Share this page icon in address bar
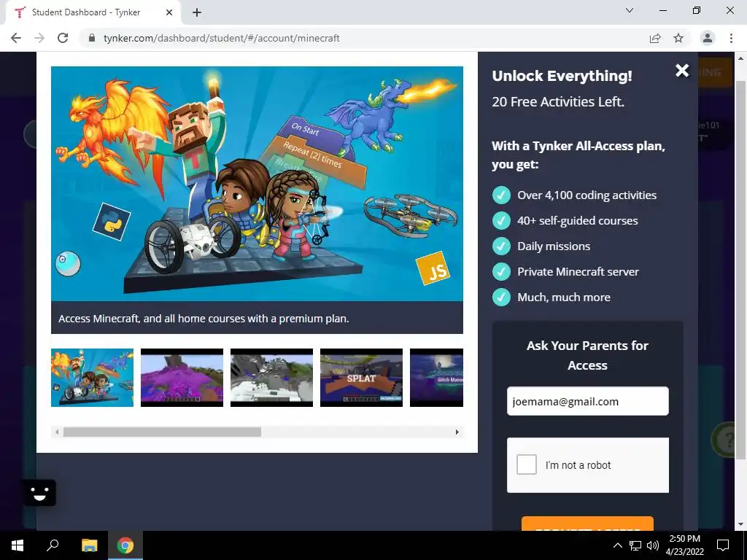The height and width of the screenshot is (560, 747). pyautogui.click(x=655, y=38)
